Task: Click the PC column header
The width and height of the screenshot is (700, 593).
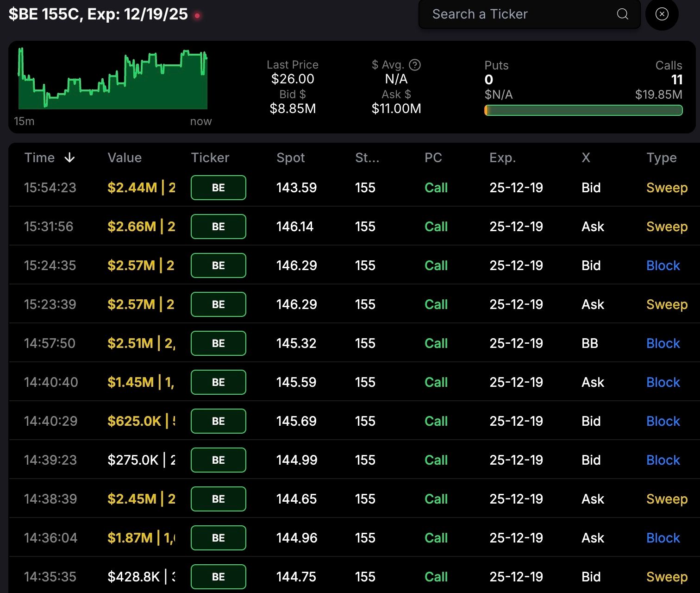Action: [x=433, y=158]
